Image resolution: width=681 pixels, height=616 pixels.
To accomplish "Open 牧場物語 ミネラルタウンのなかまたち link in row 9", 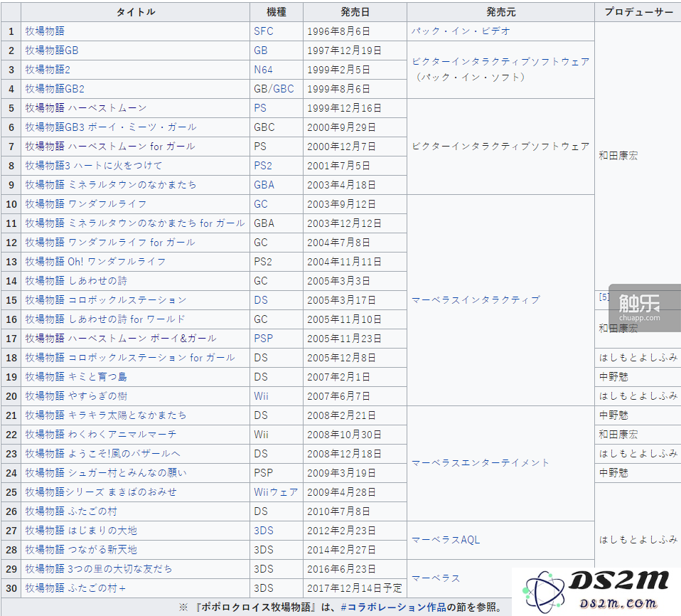I will click(x=111, y=185).
